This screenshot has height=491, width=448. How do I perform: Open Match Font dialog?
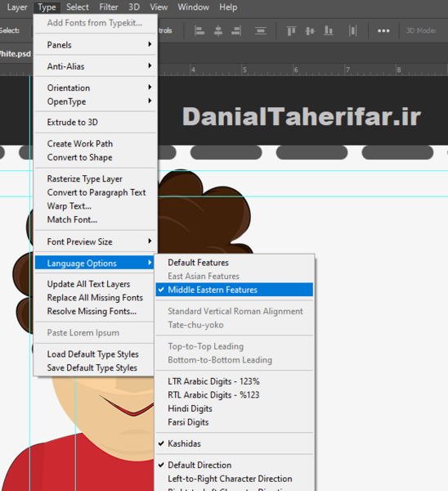[x=95, y=219]
